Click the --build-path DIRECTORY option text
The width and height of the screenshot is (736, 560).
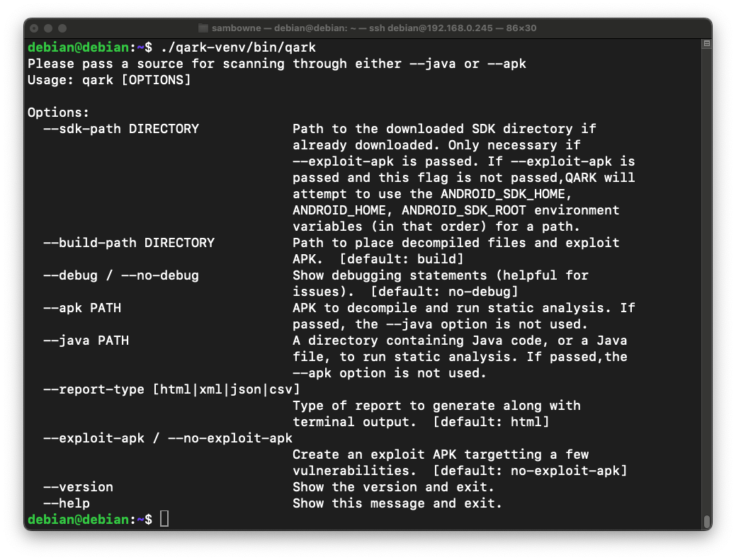coord(129,242)
